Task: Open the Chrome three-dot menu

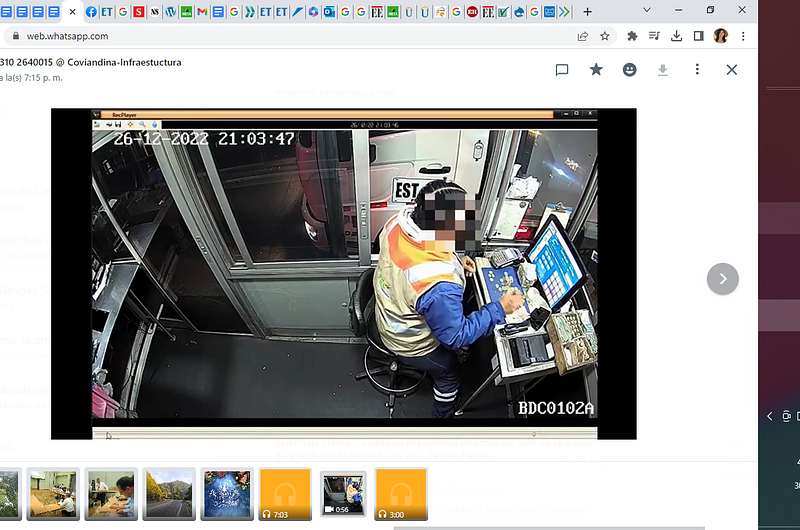Action: click(x=743, y=36)
